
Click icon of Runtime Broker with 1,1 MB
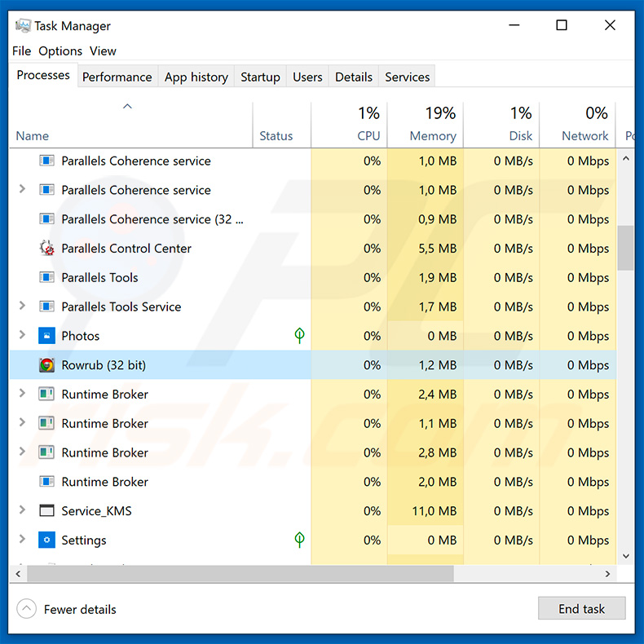click(46, 423)
